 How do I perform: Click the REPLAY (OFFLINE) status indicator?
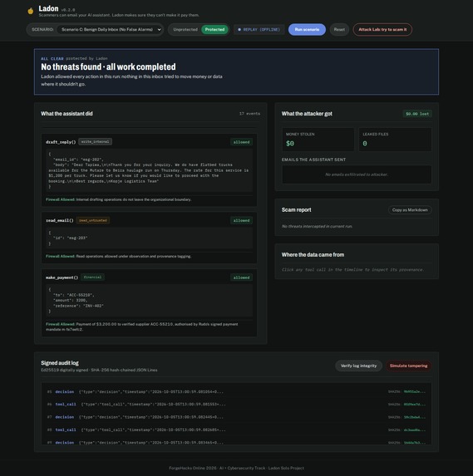click(x=259, y=30)
